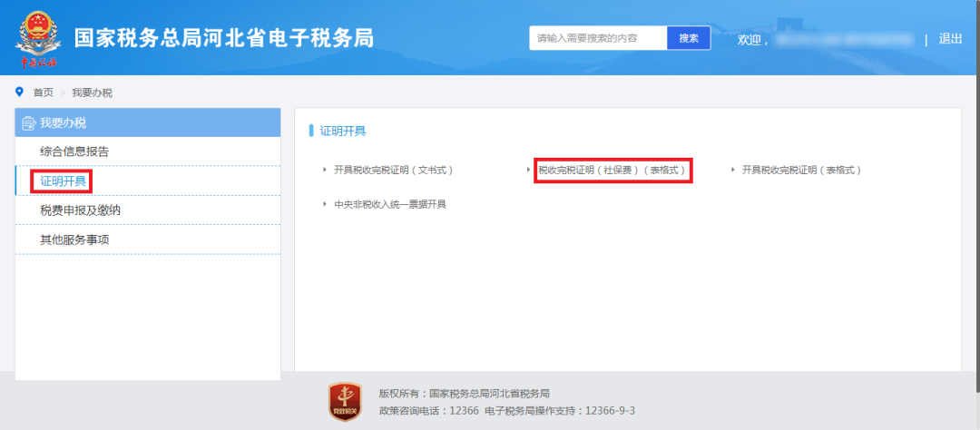Screen dimensions: 980x430
Task: Open 中央非税收入统一票据开具
Action: click(x=390, y=204)
